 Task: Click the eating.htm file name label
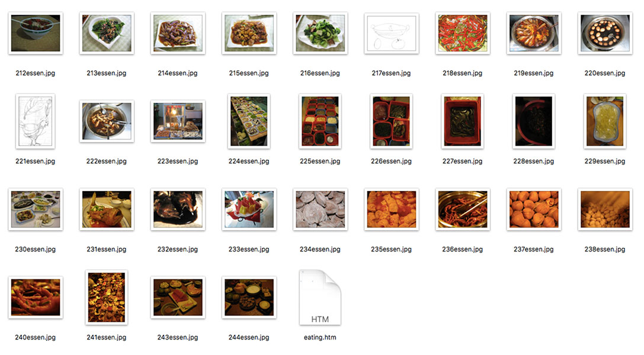tap(320, 337)
